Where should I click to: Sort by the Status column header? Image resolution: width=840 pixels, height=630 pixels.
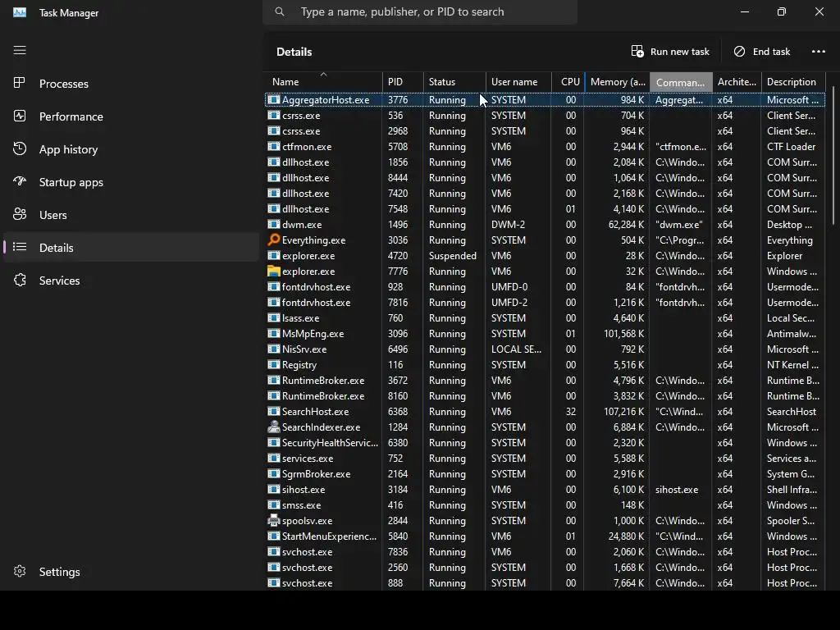(454, 82)
